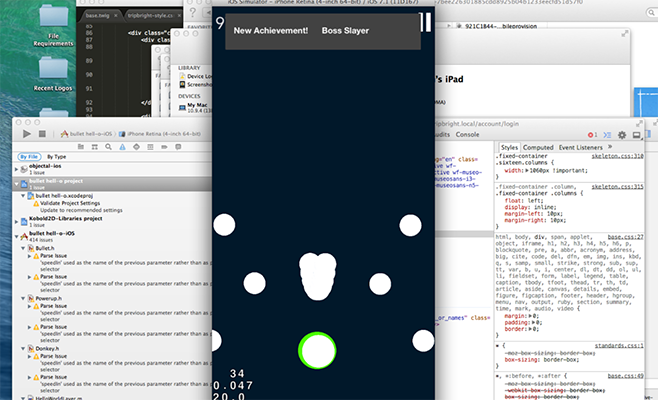Open the skeleton.css:310 source link
658x400 pixels.
click(617, 156)
